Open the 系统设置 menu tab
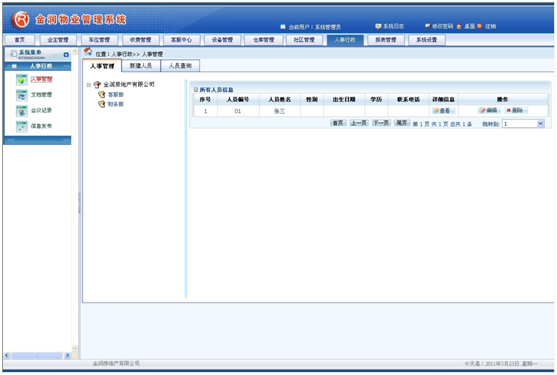This screenshot has width=557, height=375. pos(427,40)
